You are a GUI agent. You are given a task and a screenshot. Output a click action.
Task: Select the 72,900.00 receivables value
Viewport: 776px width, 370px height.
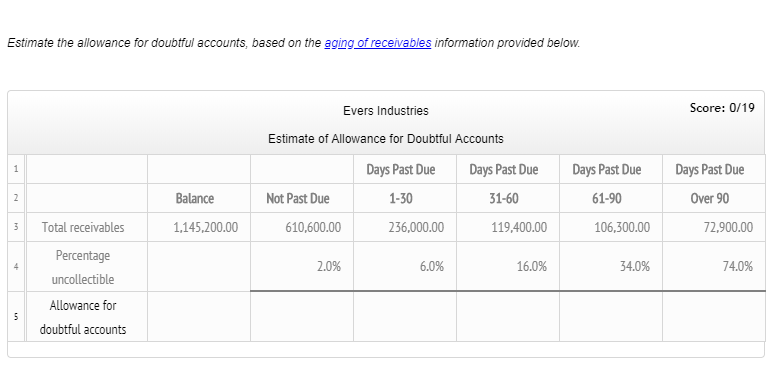[x=728, y=228]
